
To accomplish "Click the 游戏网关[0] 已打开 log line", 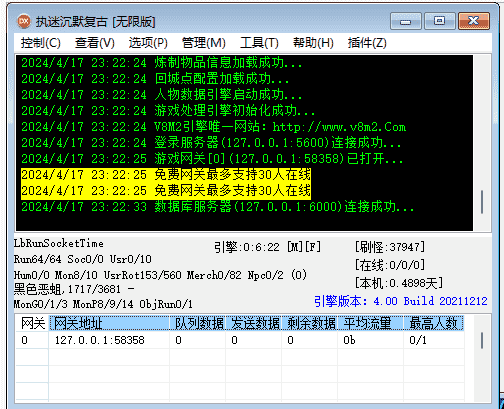I will [x=212, y=159].
